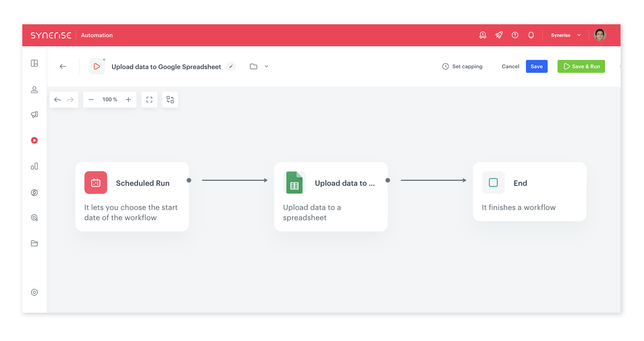The image size is (644, 341).
Task: Click the Save button
Action: point(536,66)
